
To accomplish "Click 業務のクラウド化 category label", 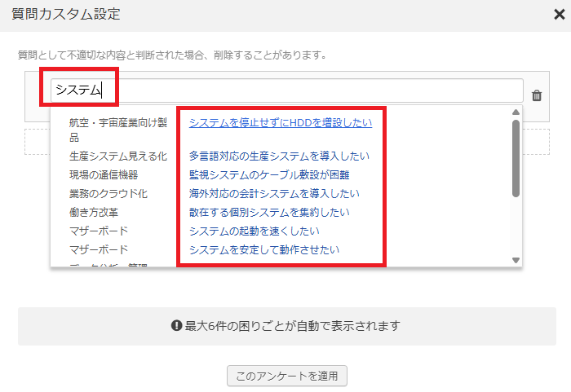I will pyautogui.click(x=108, y=193).
